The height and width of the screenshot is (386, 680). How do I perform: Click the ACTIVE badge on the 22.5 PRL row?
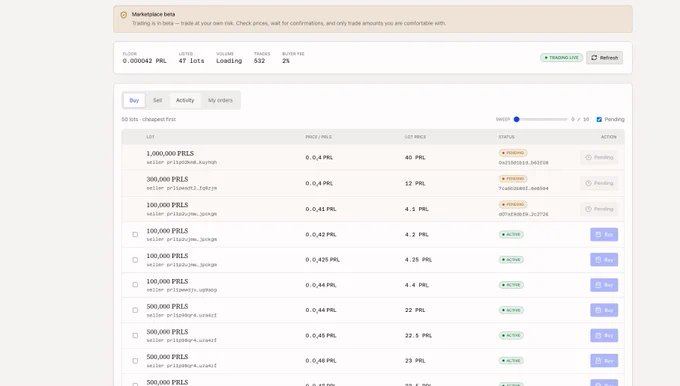[511, 336]
